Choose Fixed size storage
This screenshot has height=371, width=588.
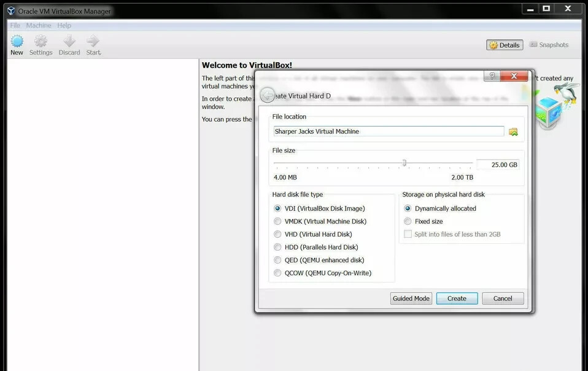[408, 221]
